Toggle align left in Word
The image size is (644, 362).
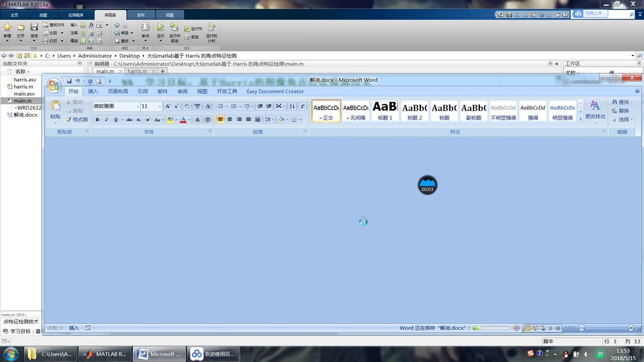point(220,119)
